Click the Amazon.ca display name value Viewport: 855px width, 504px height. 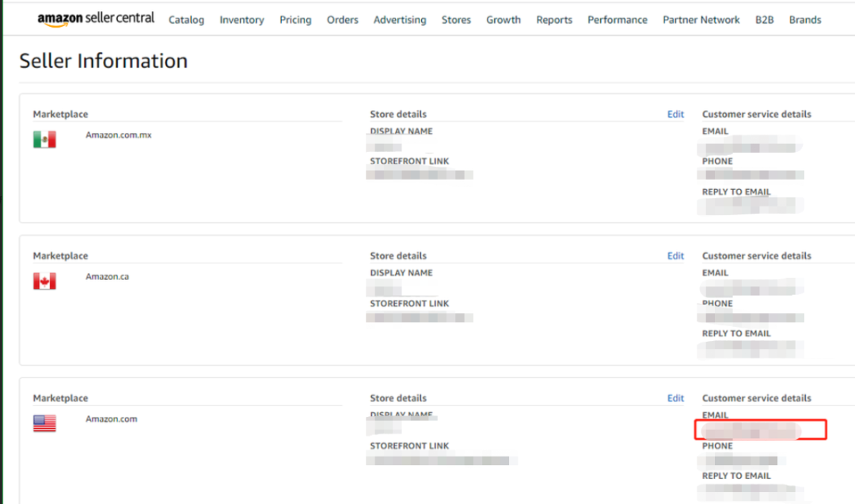point(385,288)
